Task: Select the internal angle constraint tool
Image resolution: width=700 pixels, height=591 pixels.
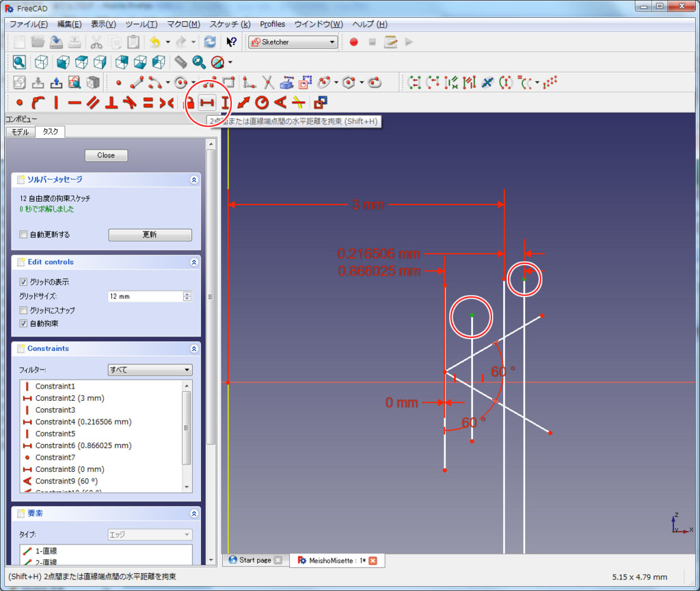Action: pyautogui.click(x=280, y=103)
